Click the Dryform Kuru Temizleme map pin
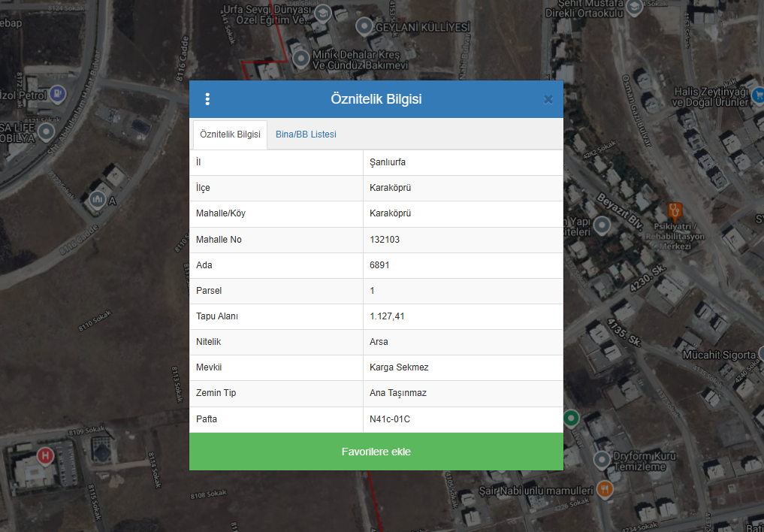Viewport: 764px width, 532px height. (602, 458)
